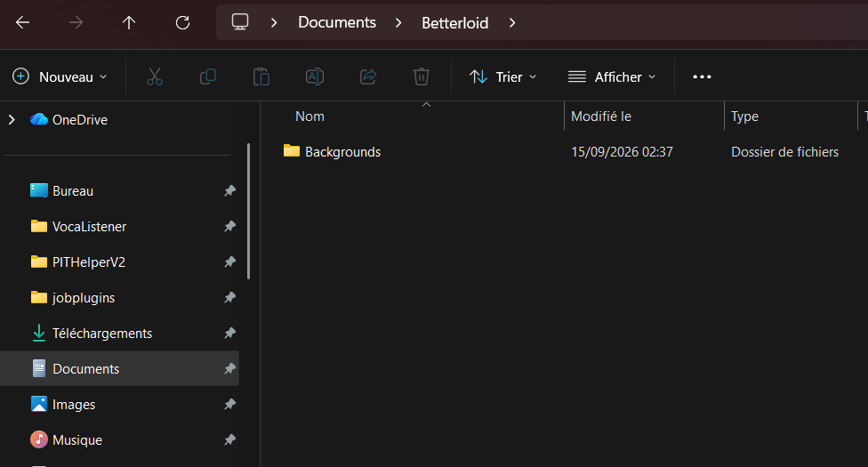Click the Musique note icon

point(39,439)
